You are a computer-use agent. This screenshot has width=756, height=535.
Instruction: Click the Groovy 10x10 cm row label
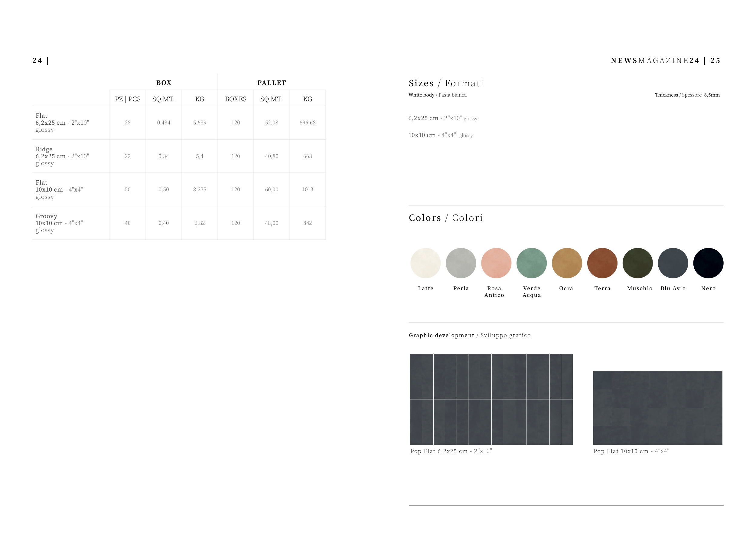click(59, 223)
